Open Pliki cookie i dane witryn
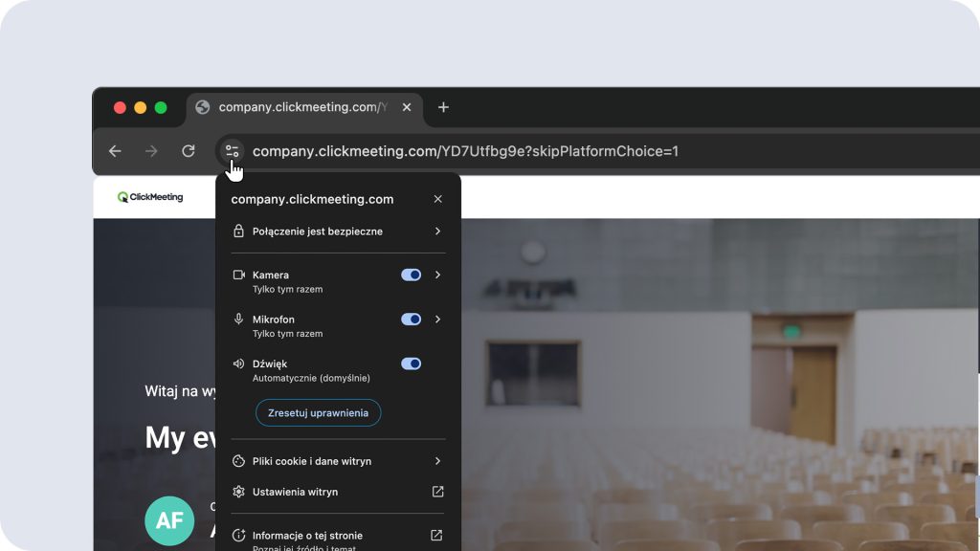Screen dimensions: 980x551 point(338,461)
